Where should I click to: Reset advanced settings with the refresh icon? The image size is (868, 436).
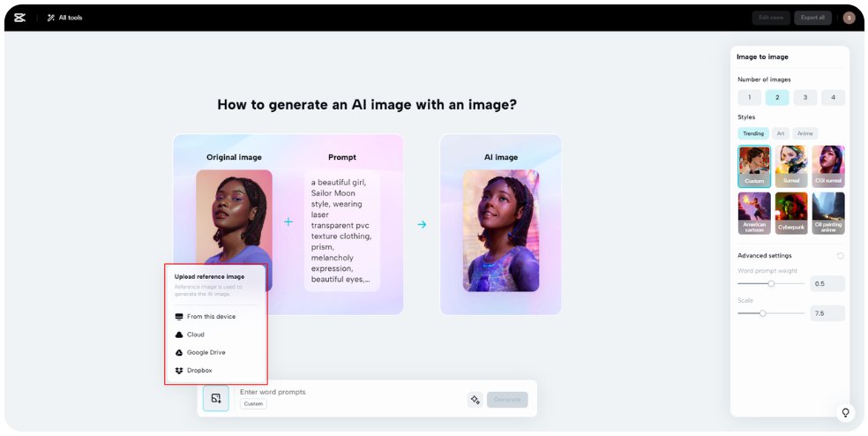tap(840, 256)
